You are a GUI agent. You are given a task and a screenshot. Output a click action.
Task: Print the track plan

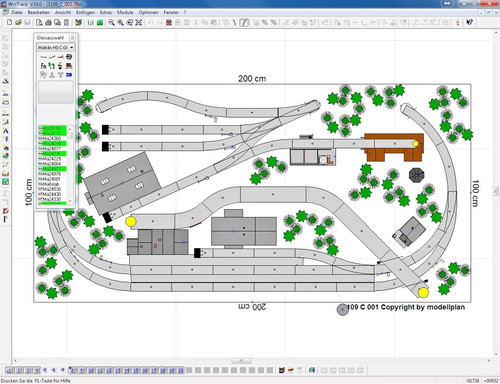(48, 22)
